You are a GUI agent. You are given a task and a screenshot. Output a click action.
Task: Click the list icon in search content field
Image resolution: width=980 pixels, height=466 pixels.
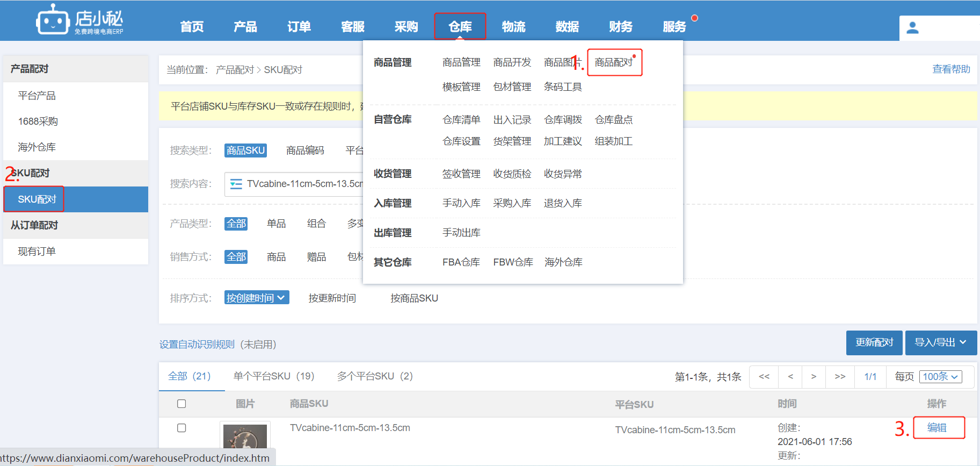click(x=236, y=184)
